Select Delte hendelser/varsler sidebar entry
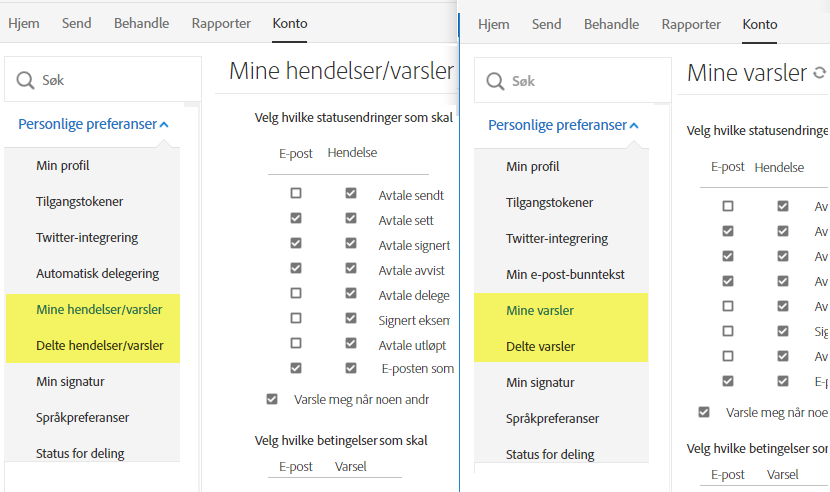This screenshot has height=492, width=830. pyautogui.click(x=99, y=345)
